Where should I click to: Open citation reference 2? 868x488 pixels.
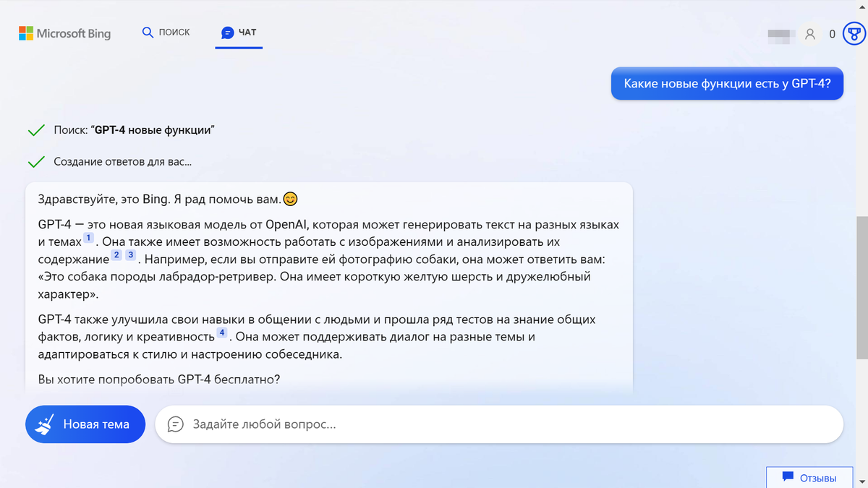117,255
